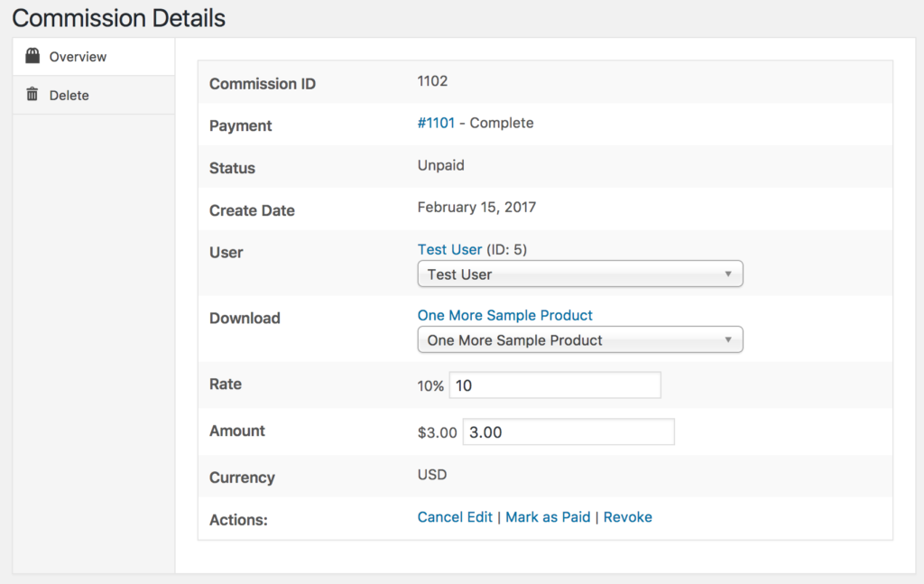Click the Currency field label
Viewport: 924px width, 584px height.
pos(242,477)
